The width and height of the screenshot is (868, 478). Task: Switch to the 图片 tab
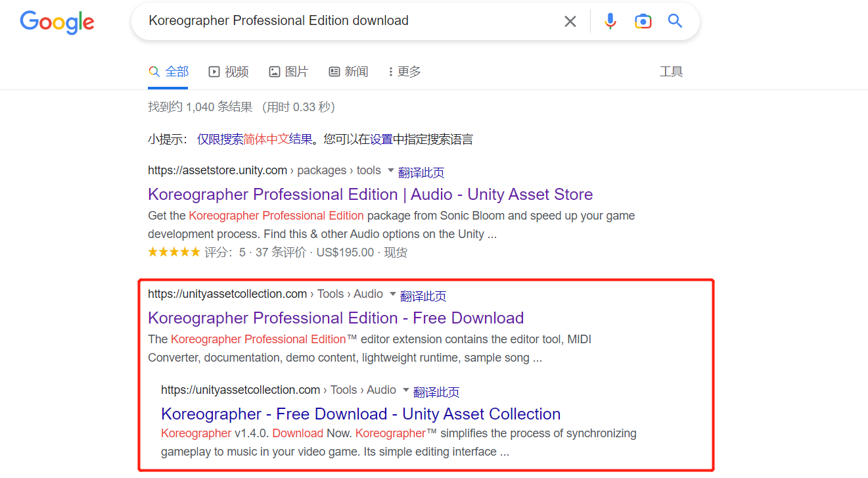pyautogui.click(x=288, y=72)
